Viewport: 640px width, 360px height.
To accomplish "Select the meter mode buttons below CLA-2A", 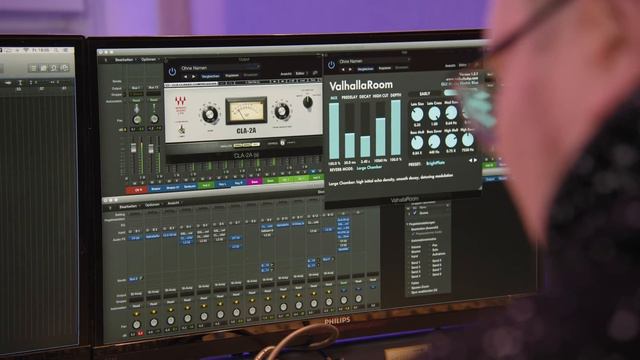I will pos(247,144).
